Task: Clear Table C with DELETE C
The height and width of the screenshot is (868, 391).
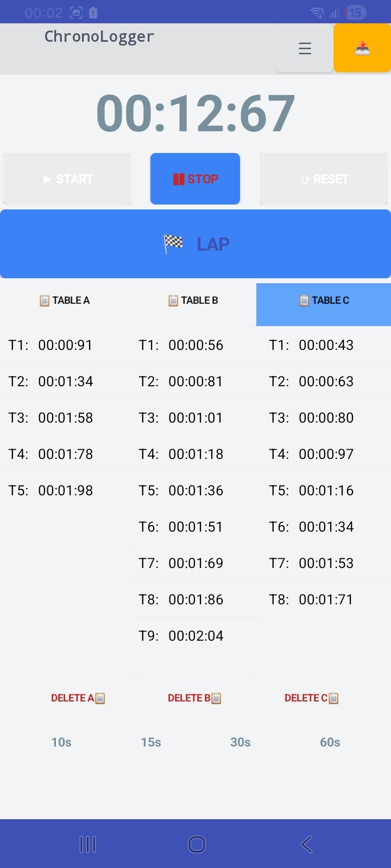Action: click(311, 698)
